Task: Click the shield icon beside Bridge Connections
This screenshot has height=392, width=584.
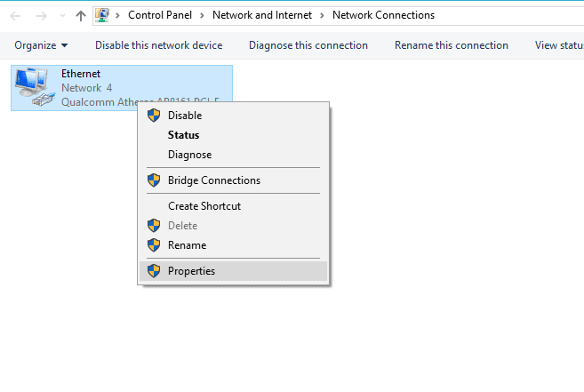Action: [154, 180]
